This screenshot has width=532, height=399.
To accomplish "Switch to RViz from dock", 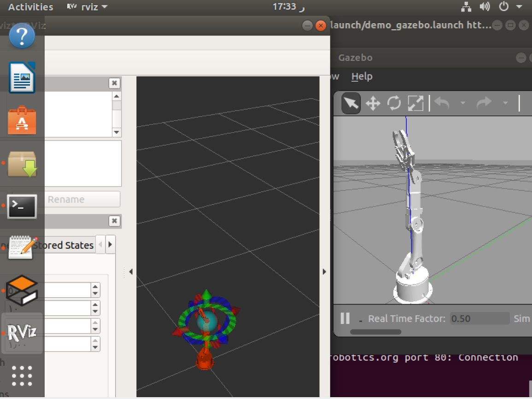I will pos(22,333).
